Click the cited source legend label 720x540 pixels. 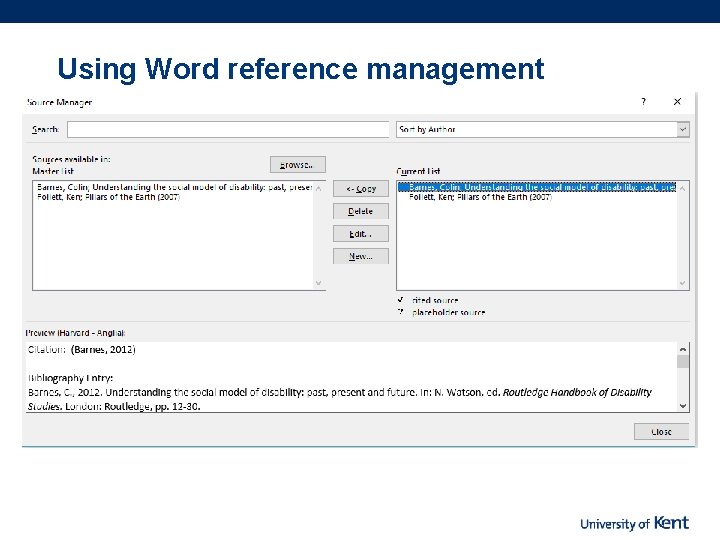point(435,300)
